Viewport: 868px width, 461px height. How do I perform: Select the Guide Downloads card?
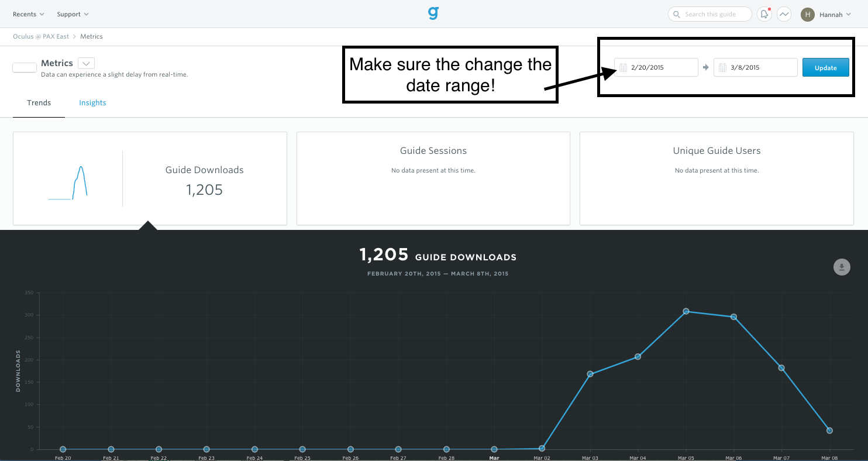click(x=150, y=178)
